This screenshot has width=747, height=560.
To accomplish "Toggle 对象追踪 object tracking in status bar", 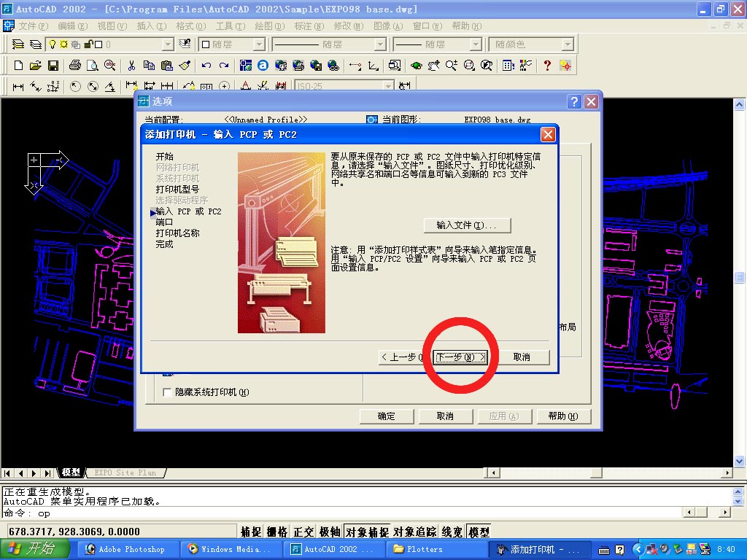I will point(414,532).
